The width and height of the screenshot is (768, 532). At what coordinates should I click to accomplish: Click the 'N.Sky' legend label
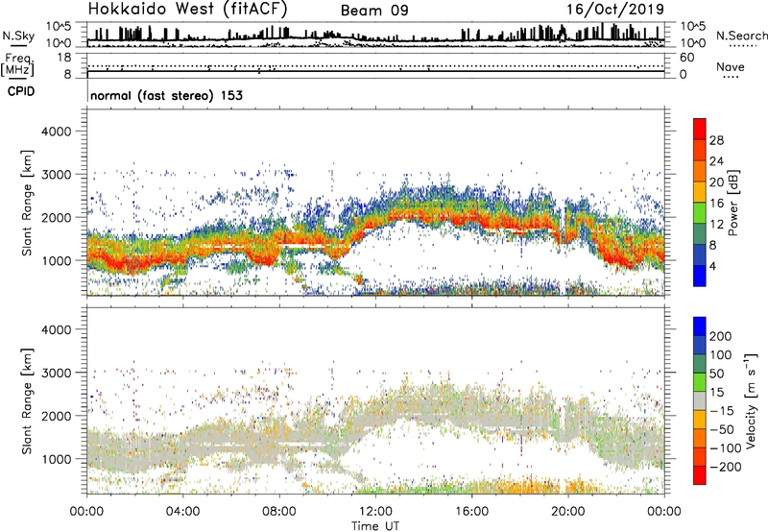pos(18,36)
